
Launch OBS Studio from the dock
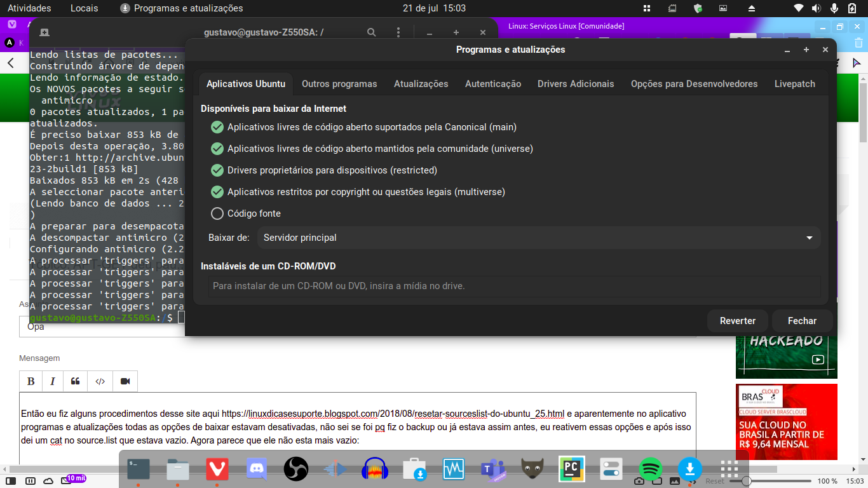pos(295,470)
